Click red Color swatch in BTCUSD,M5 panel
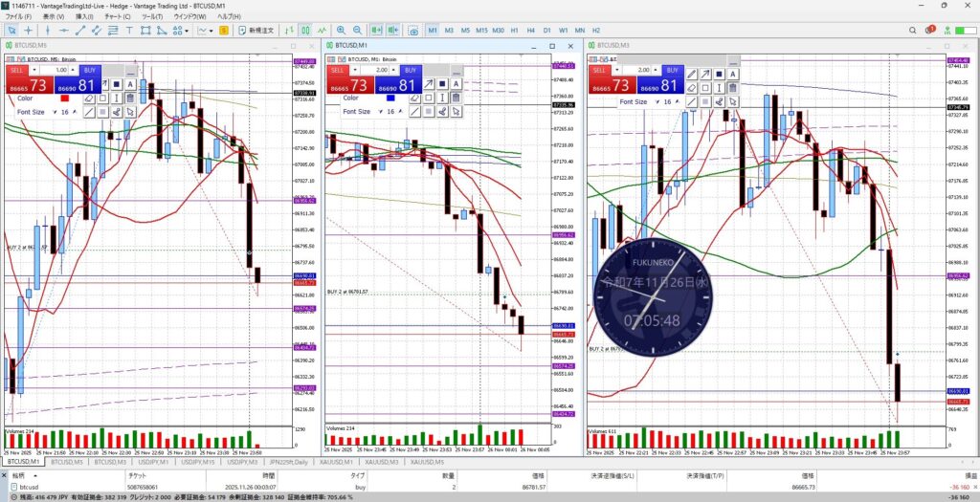This screenshot has height=502, width=980. point(63,98)
